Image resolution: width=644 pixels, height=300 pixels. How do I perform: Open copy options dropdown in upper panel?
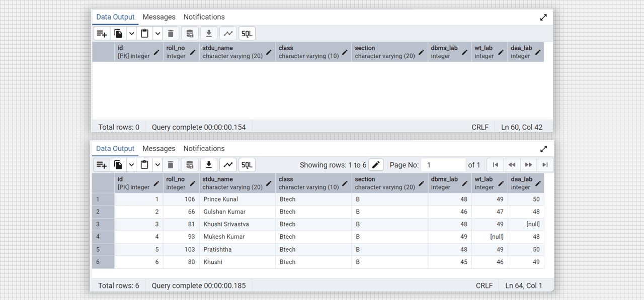pos(131,34)
